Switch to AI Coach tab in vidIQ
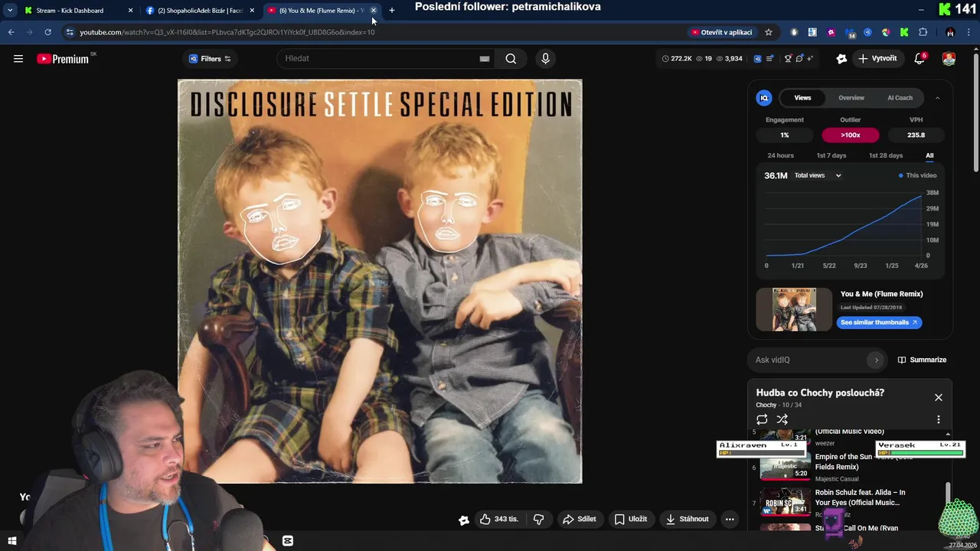980x551 pixels. coord(900,98)
